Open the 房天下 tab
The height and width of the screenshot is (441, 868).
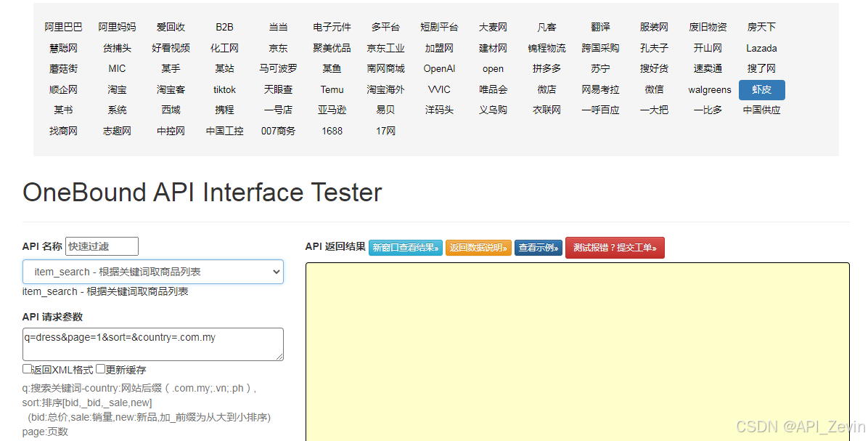[762, 27]
